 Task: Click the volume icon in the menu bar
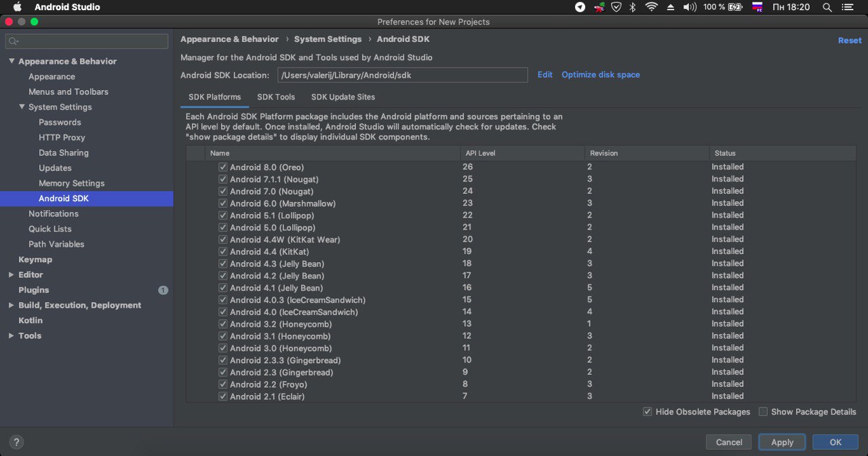point(690,7)
